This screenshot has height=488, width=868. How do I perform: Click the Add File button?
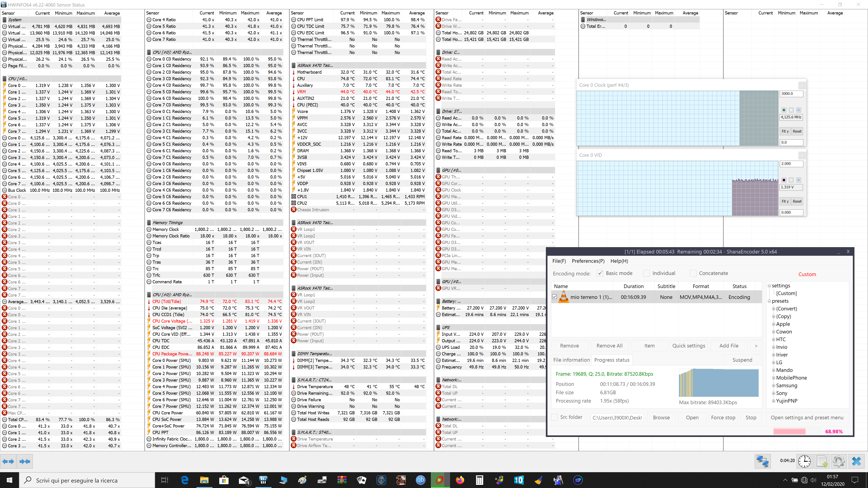tap(729, 346)
